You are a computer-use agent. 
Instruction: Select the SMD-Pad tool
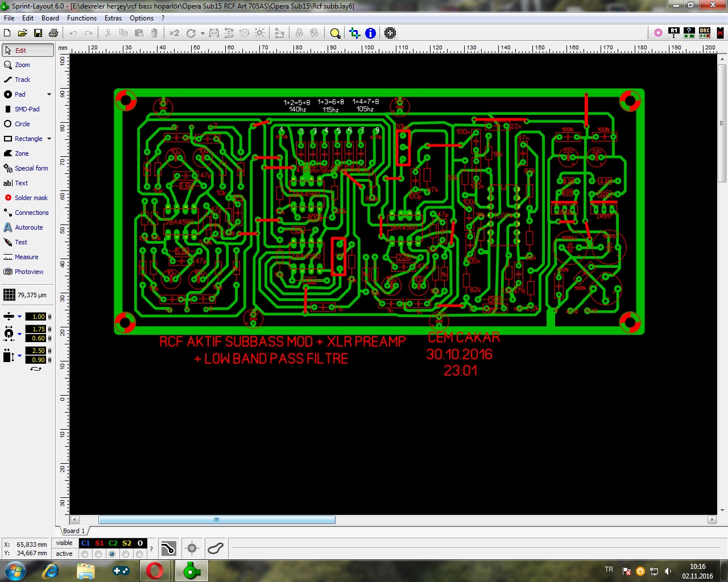[x=28, y=109]
